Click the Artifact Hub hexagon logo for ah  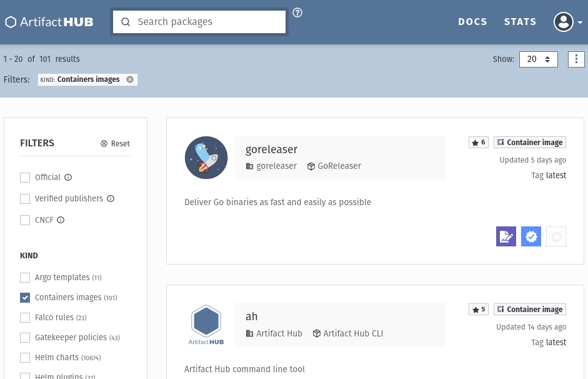click(x=206, y=324)
